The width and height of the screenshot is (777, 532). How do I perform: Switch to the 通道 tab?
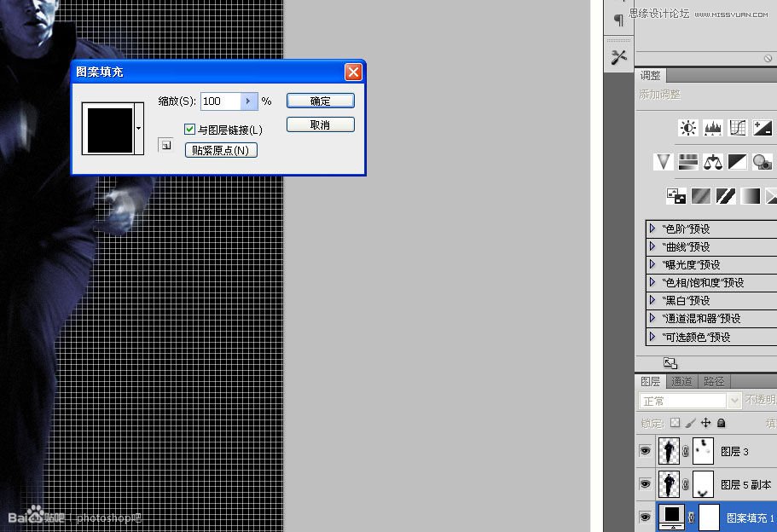682,382
